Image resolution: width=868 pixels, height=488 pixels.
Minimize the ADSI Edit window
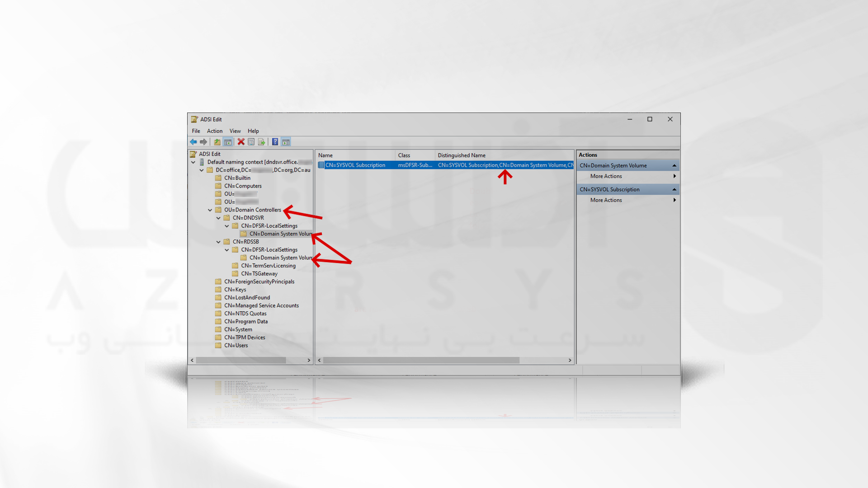(x=630, y=119)
